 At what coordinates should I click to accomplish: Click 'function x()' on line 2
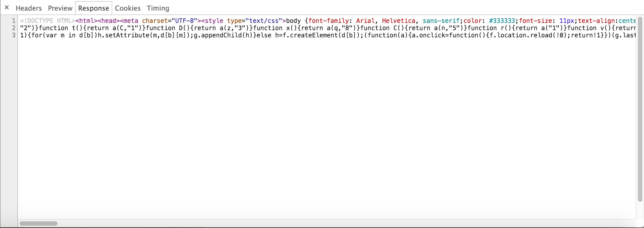pyautogui.click(x=275, y=28)
